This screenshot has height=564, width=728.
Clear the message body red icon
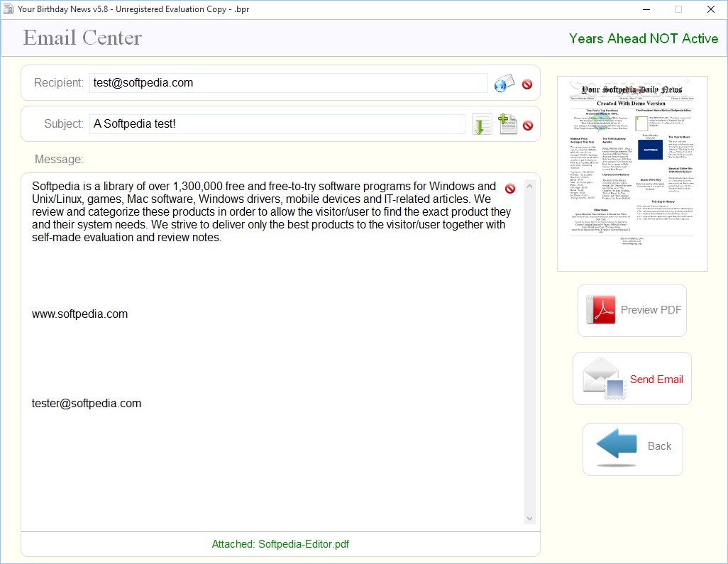(510, 189)
